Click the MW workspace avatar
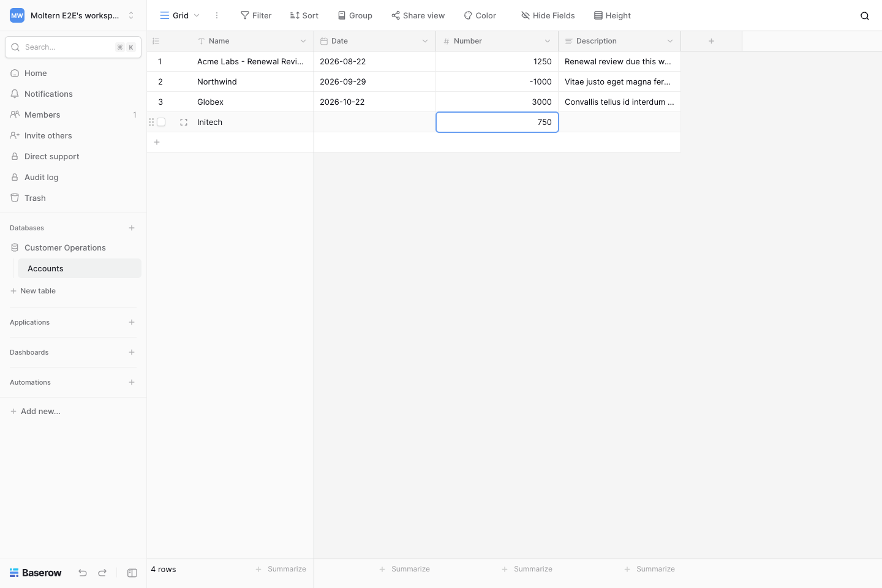This screenshot has width=882, height=588. [x=17, y=15]
